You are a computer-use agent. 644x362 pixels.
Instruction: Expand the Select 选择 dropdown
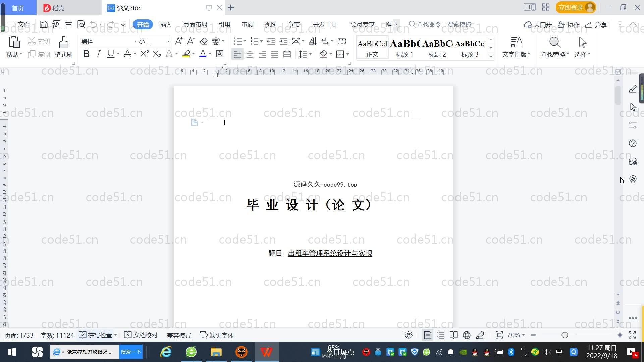[582, 54]
